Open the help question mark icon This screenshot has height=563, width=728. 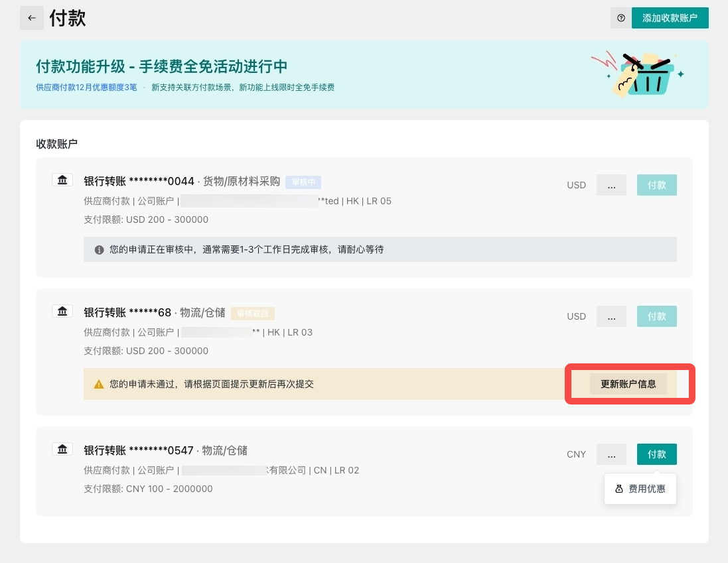(x=620, y=18)
